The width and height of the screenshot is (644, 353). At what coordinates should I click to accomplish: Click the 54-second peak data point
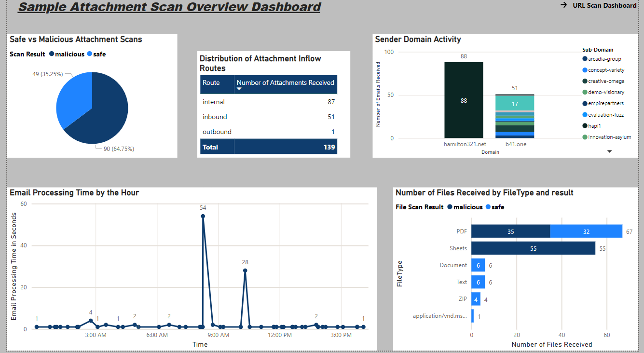(203, 216)
